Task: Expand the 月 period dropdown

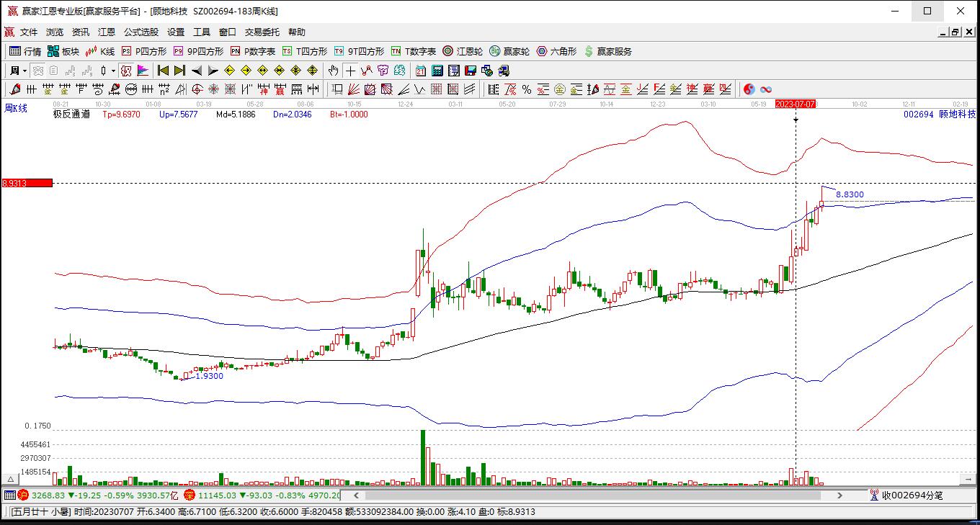Action: pyautogui.click(x=18, y=71)
